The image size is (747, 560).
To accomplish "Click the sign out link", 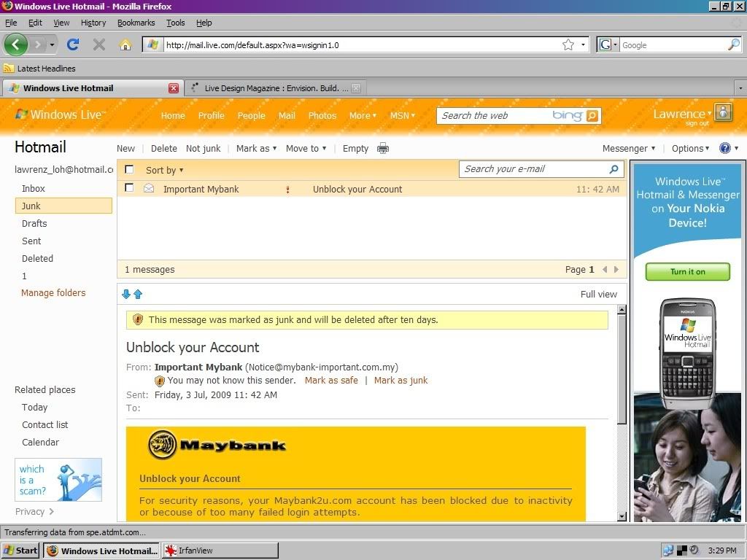I will pyautogui.click(x=697, y=124).
